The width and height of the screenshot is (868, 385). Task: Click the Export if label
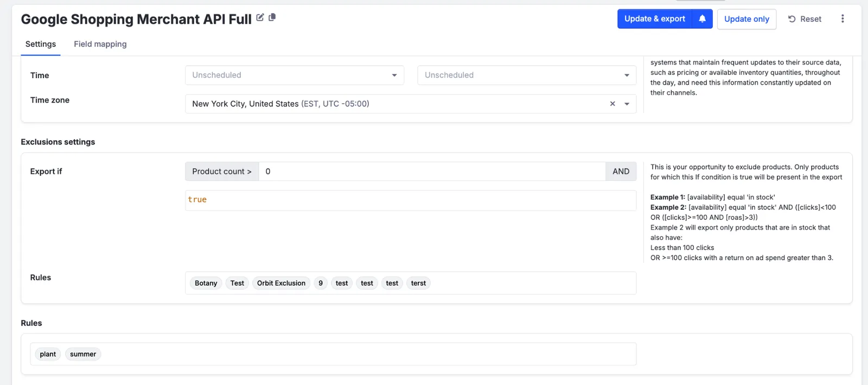click(x=46, y=171)
